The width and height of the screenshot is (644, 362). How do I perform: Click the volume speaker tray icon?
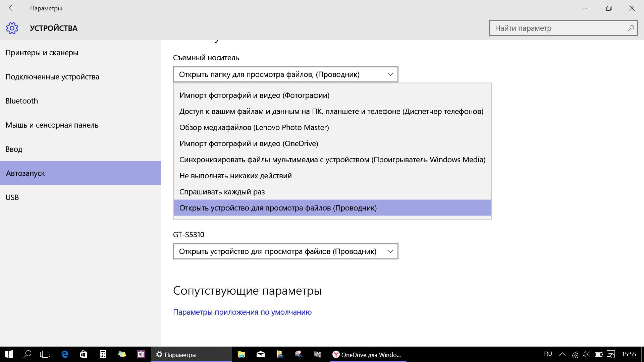coord(586,354)
